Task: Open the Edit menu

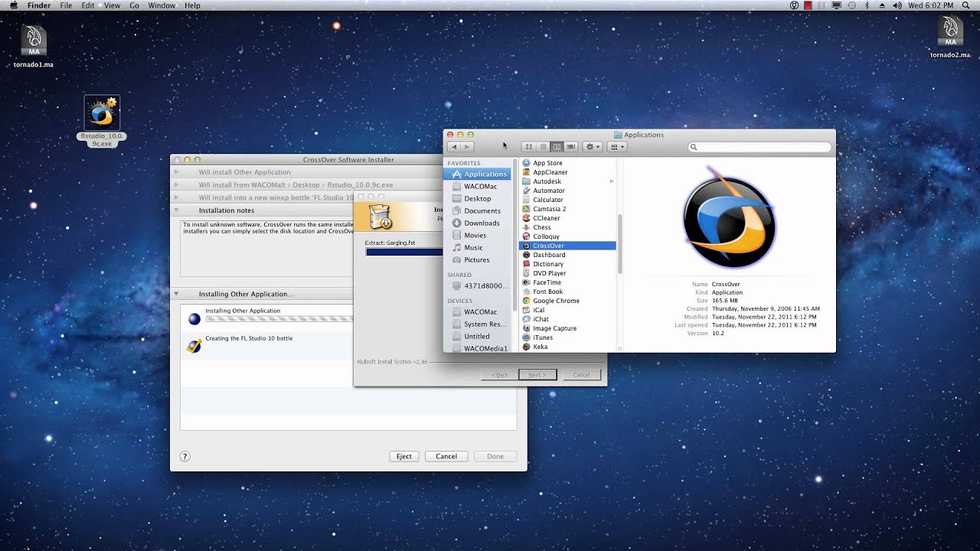Action: click(x=88, y=5)
